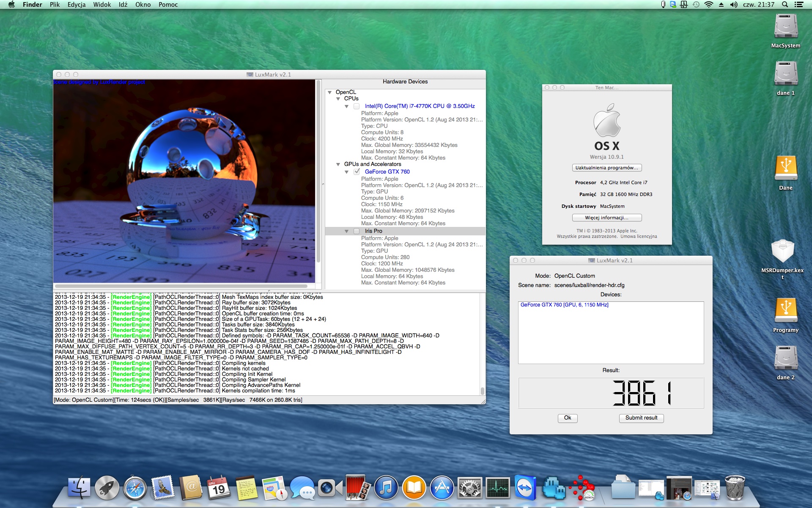Open the Pomoc menu
Image resolution: width=812 pixels, height=508 pixels.
pos(168,5)
